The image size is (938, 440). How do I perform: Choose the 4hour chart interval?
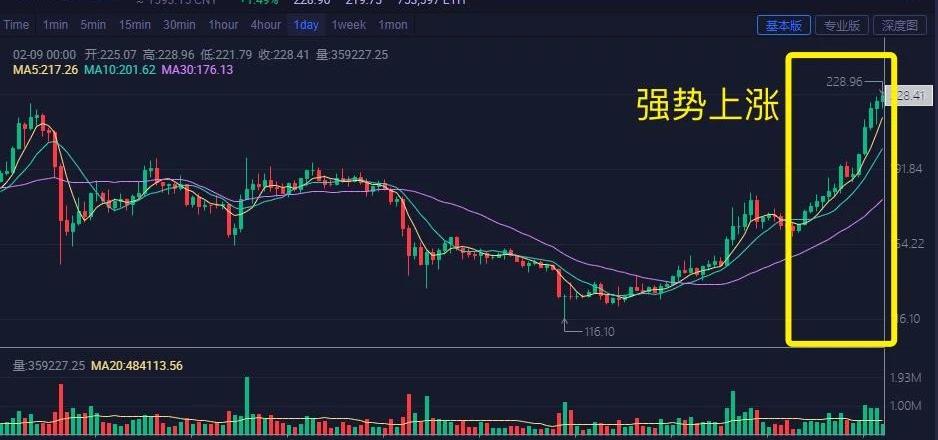click(266, 25)
